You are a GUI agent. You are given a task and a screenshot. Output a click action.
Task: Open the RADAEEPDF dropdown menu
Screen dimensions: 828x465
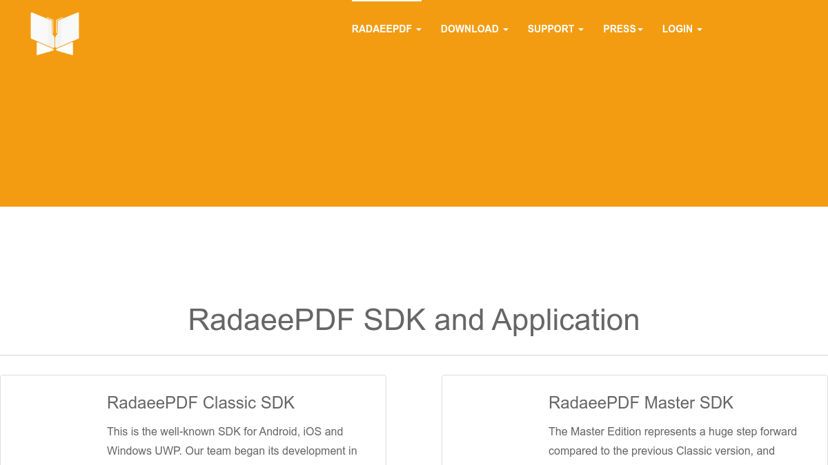[387, 29]
